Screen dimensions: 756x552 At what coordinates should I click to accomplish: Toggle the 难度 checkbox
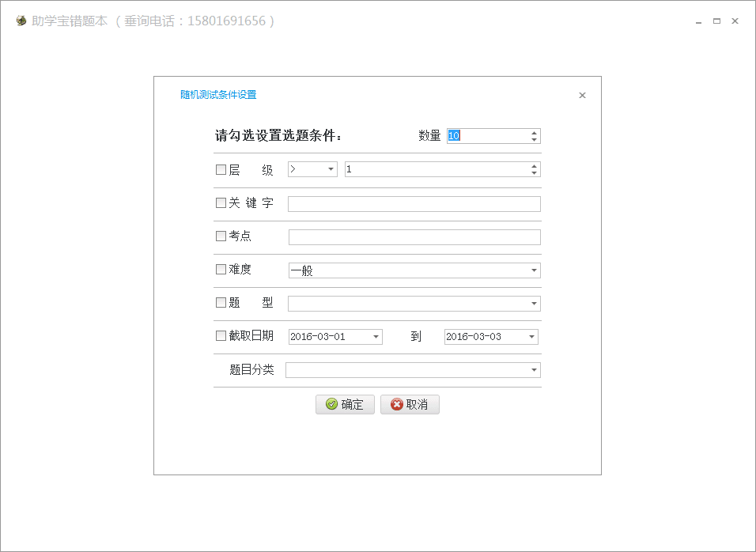[x=221, y=269]
